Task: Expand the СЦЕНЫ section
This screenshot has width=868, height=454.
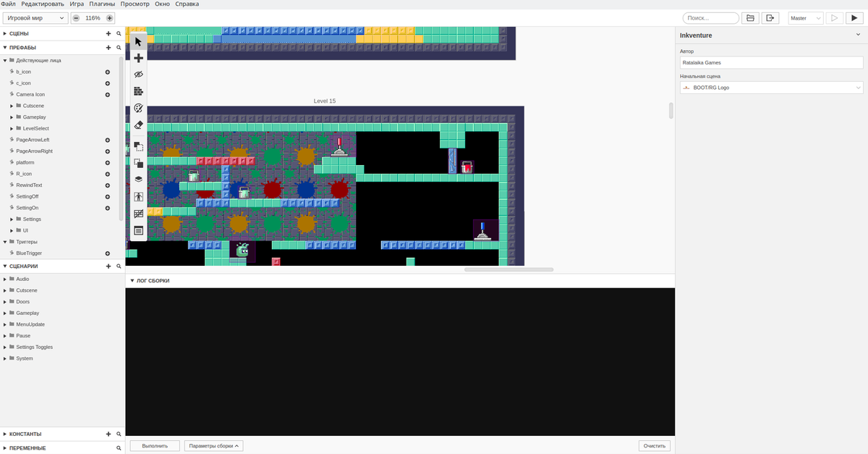Action: [5, 33]
